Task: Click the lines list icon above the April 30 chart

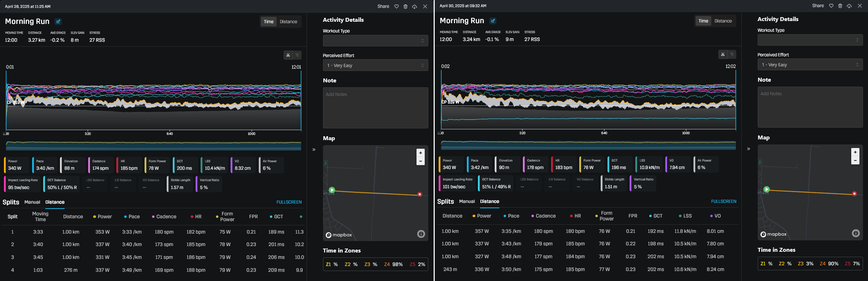Action: [x=732, y=54]
